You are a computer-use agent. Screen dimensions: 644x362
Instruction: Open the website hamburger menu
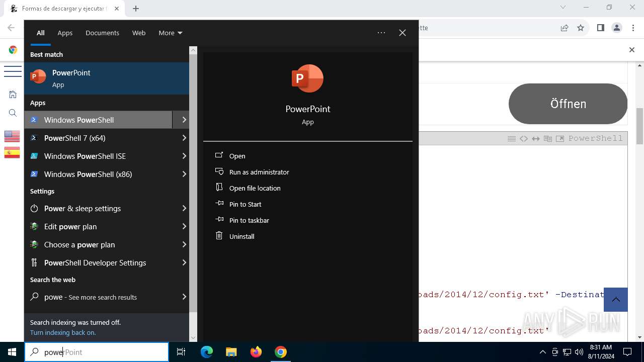pos(13,71)
